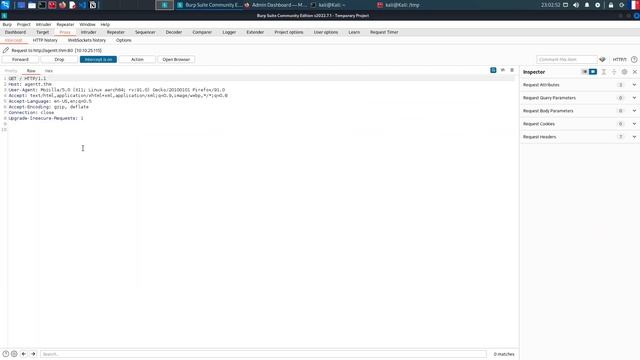
Task: Switch to the Extender tab
Action: pos(255,32)
